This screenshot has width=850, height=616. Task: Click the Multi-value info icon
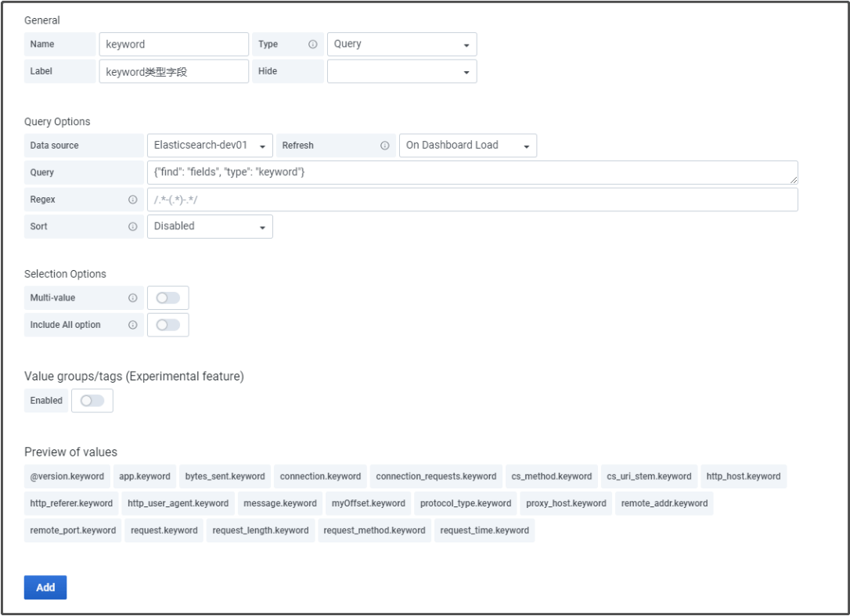(x=133, y=298)
